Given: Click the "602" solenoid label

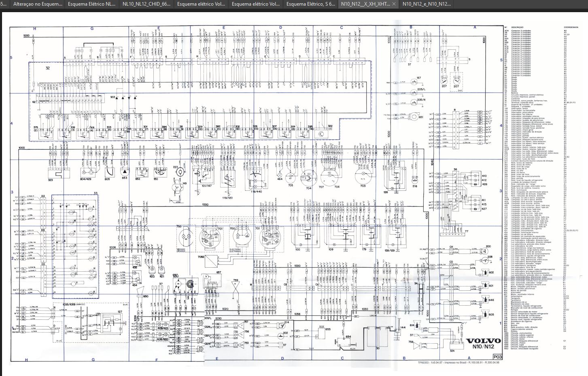Looking at the screenshot, I should 491,272.
